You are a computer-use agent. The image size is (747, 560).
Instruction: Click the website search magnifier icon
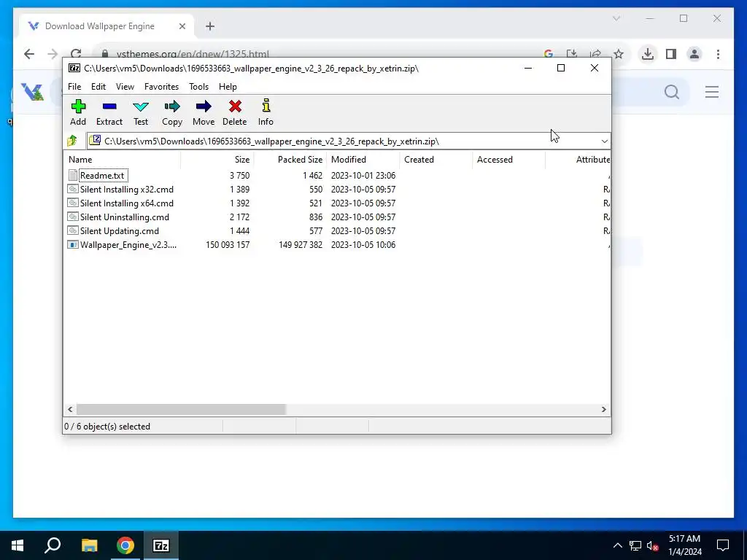click(x=672, y=91)
